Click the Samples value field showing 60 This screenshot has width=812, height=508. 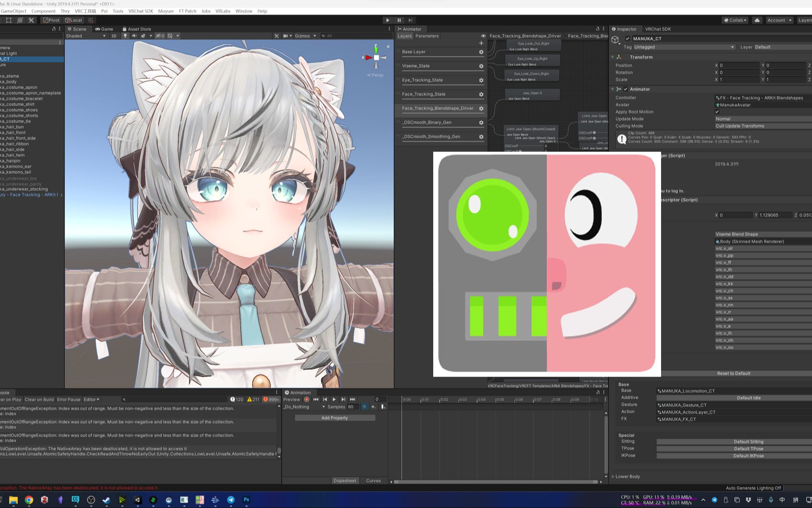coord(352,407)
